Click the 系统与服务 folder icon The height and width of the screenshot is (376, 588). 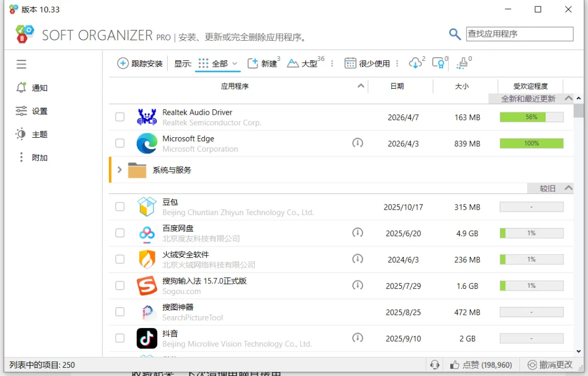click(x=137, y=170)
